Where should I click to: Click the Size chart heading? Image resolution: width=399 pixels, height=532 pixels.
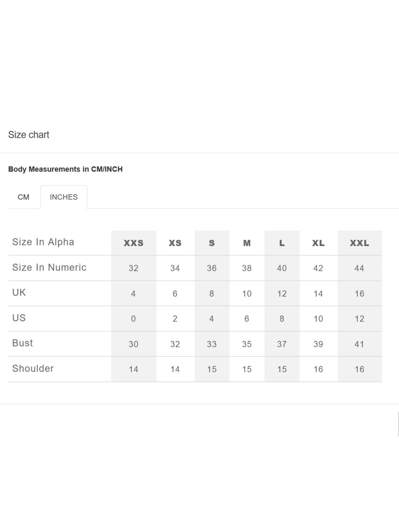coord(28,135)
